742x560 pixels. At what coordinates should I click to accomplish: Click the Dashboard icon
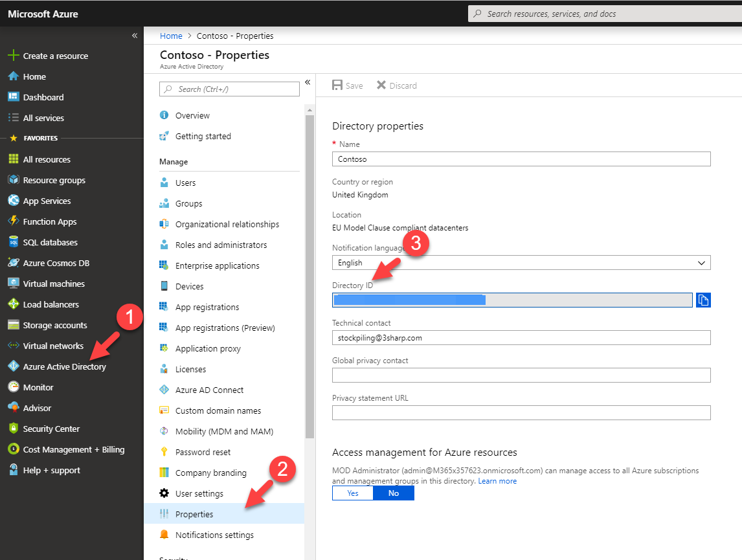pos(13,97)
